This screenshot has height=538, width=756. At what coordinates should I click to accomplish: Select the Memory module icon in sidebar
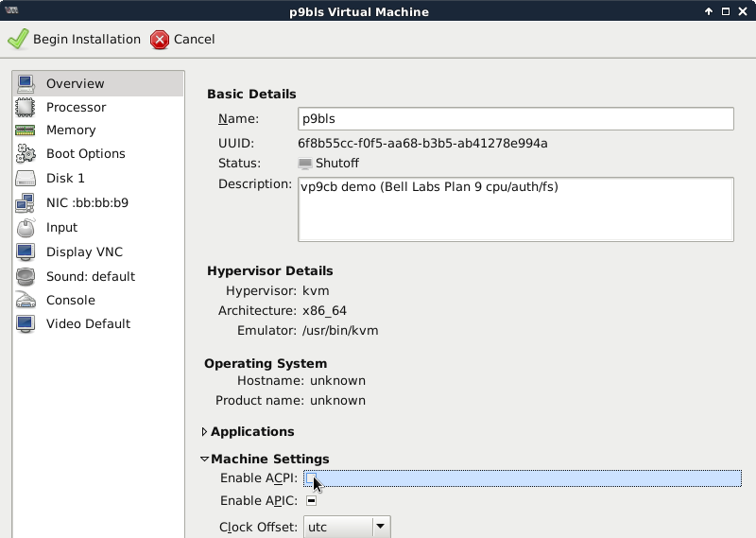pyautogui.click(x=26, y=130)
